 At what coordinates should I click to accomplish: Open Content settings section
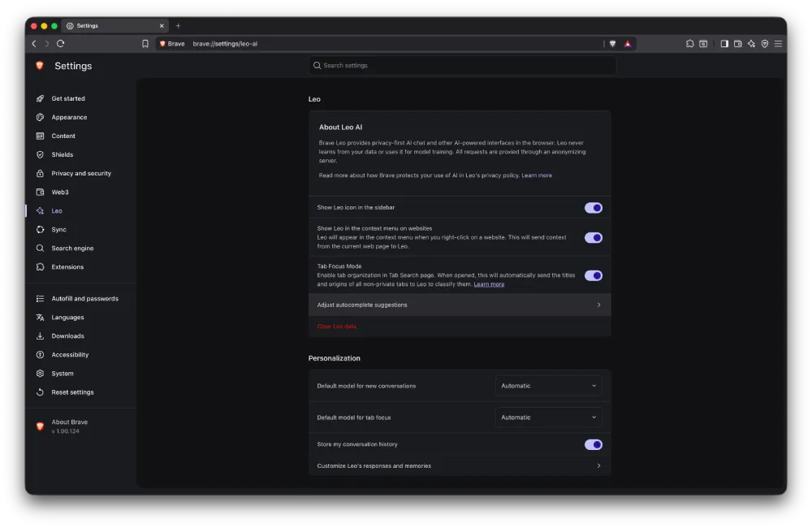pyautogui.click(x=63, y=136)
